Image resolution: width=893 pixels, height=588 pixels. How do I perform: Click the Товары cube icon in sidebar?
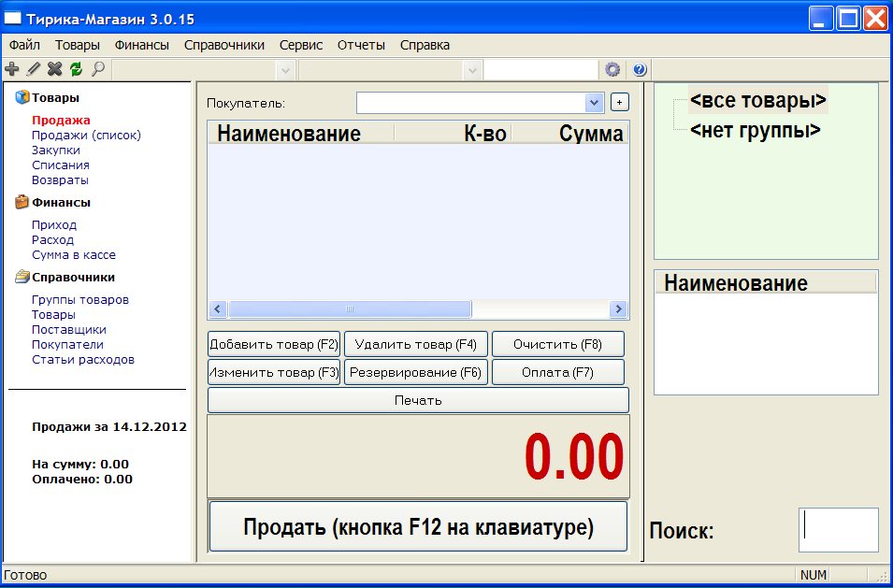[22, 97]
